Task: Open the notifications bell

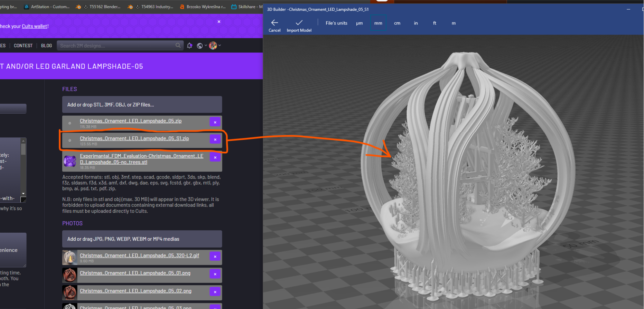Action: point(189,46)
